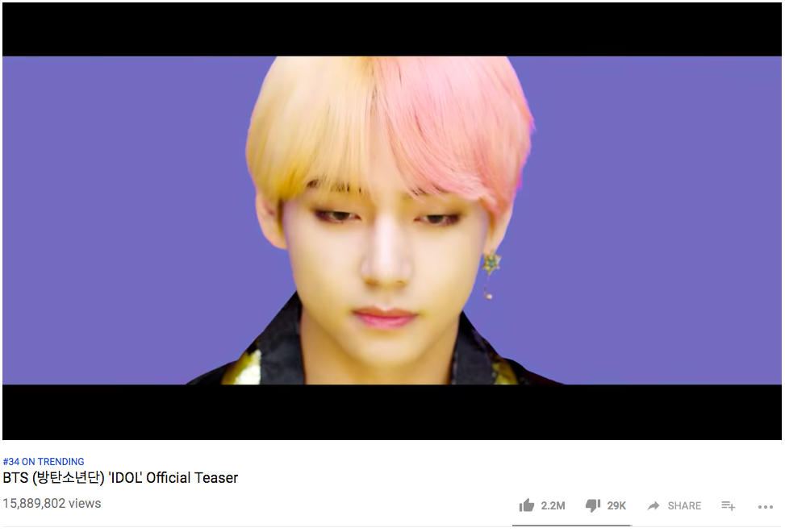This screenshot has height=532, width=785.
Task: Click the video frame to toggle playback
Action: (x=392, y=221)
